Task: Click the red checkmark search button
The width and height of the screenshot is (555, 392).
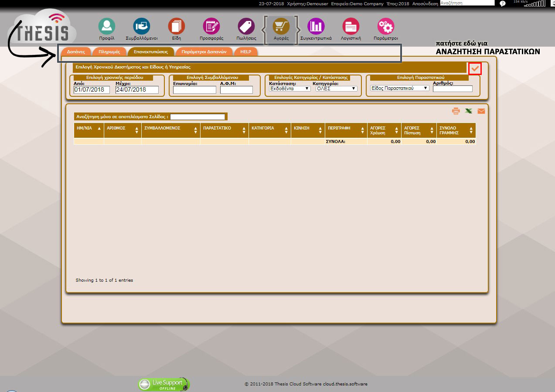Action: pos(475,69)
